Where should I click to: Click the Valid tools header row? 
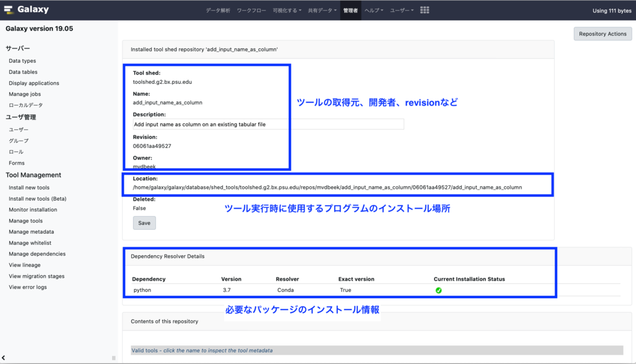(377, 350)
